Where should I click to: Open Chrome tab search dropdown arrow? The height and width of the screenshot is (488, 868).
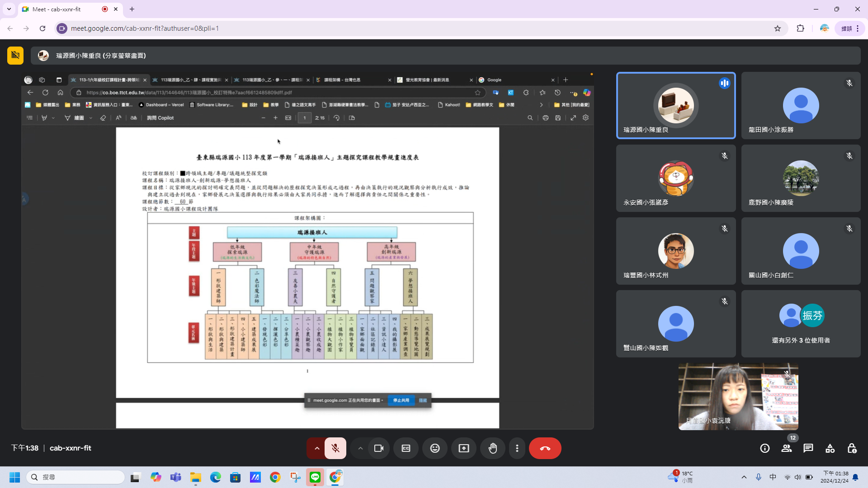tap(9, 9)
